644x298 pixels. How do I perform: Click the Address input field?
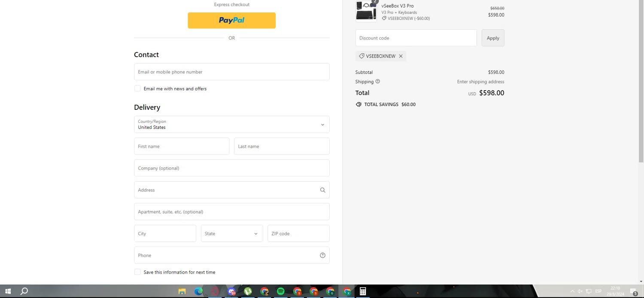[x=231, y=190]
